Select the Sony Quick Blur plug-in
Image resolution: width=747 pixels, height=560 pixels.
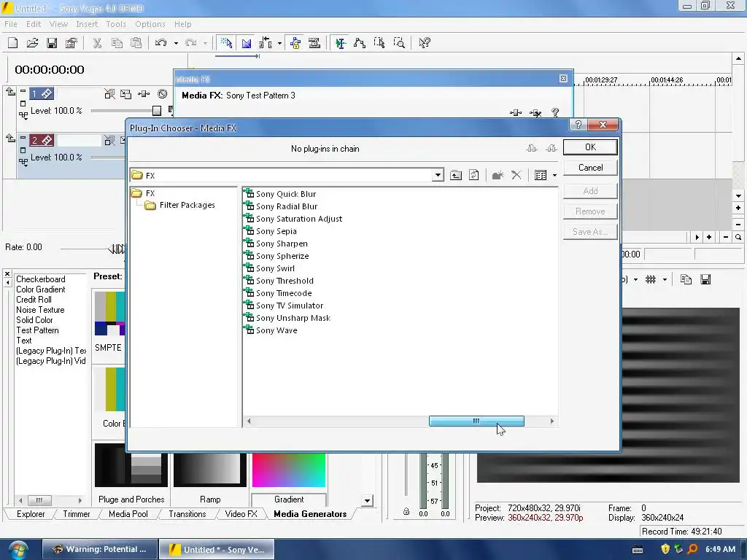tap(280, 194)
